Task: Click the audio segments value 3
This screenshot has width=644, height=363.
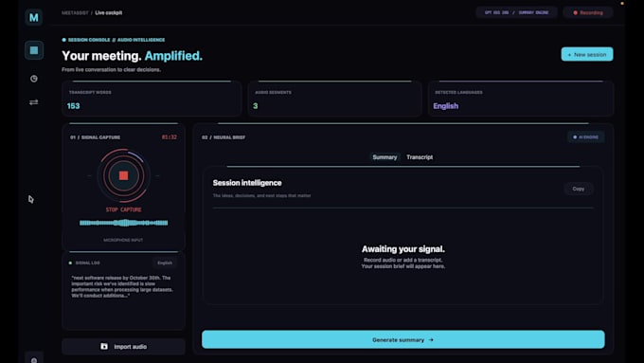Action: tap(256, 106)
